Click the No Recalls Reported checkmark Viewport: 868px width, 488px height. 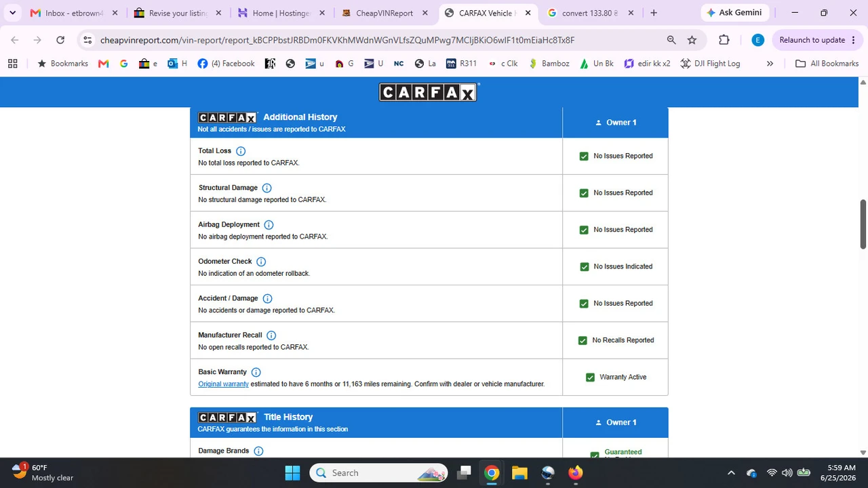[583, 340]
